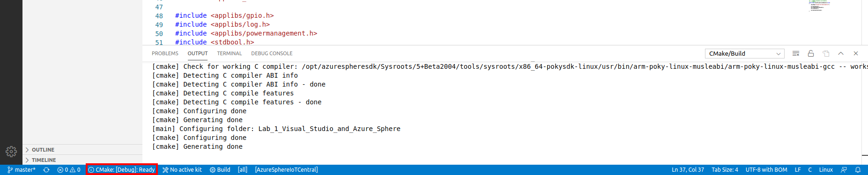Select the master* git branch indicator
This screenshot has height=175, width=868.
click(22, 170)
